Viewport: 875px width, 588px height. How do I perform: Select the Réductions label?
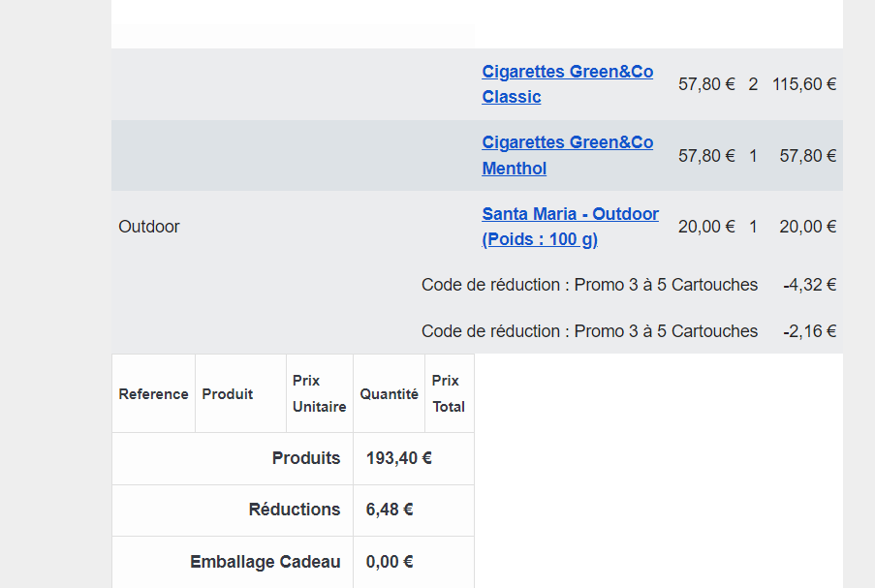point(295,510)
